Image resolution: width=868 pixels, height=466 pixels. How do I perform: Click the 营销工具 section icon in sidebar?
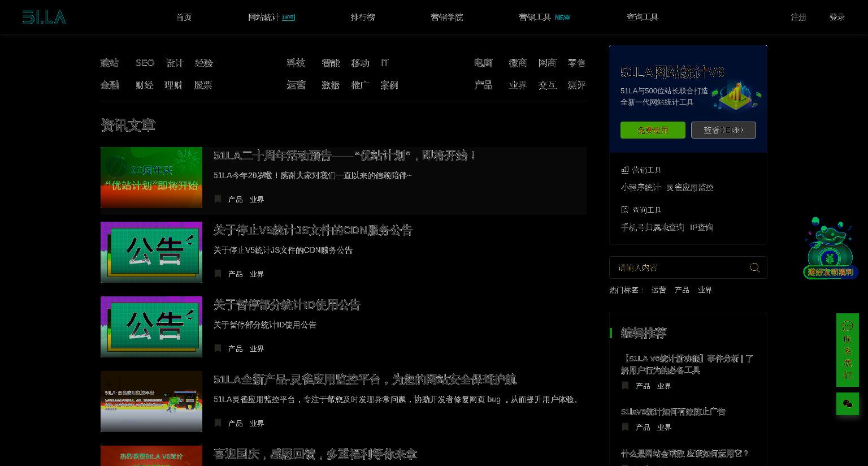pos(624,170)
